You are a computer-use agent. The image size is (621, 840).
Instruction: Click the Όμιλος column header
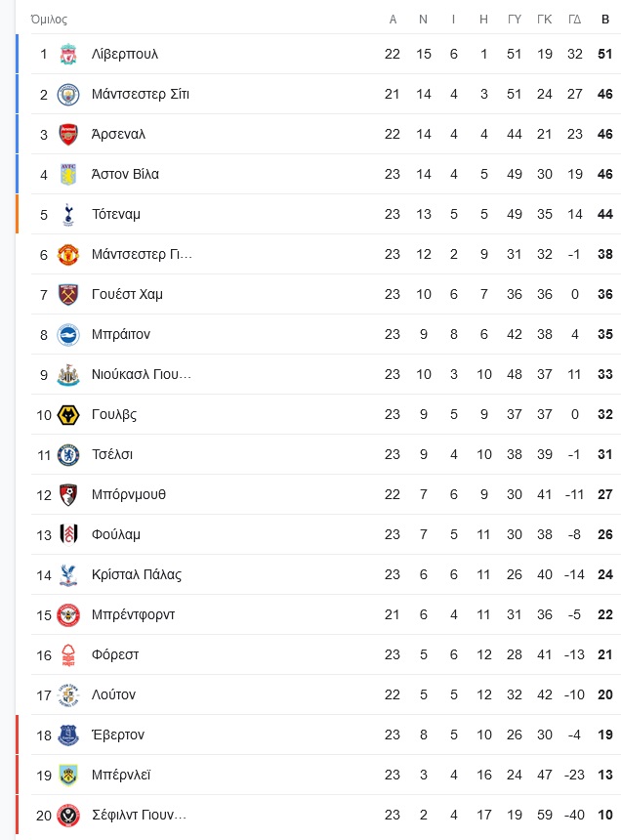tap(49, 20)
